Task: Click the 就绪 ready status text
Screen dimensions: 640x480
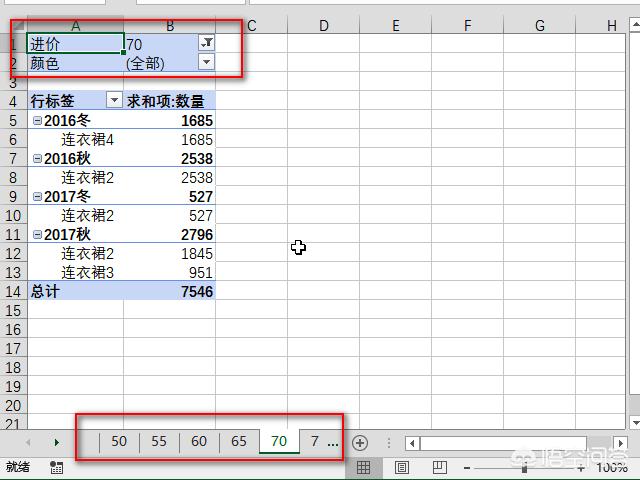Action: coord(18,467)
